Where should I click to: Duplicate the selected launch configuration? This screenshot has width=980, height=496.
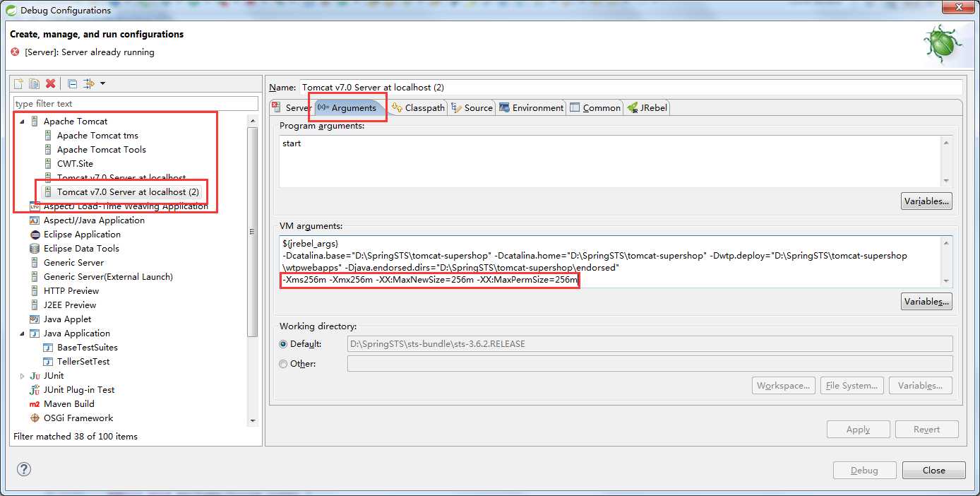[35, 83]
